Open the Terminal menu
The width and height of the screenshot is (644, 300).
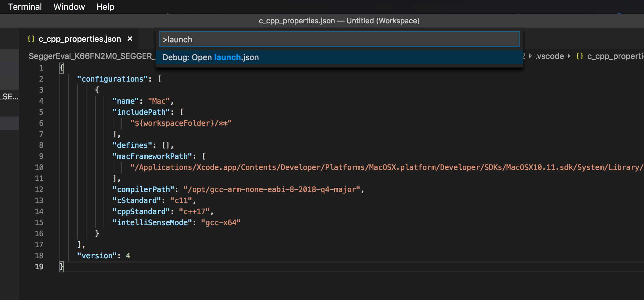click(25, 7)
